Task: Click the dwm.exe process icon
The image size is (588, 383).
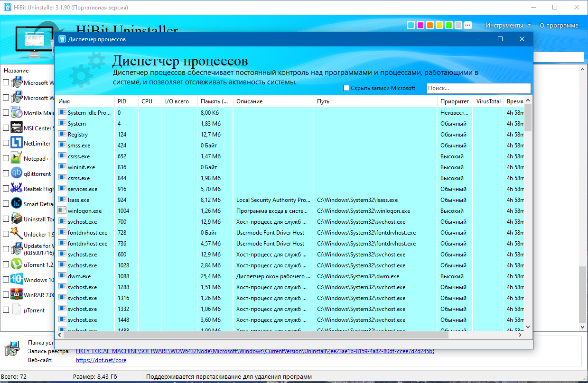Action: [x=62, y=276]
